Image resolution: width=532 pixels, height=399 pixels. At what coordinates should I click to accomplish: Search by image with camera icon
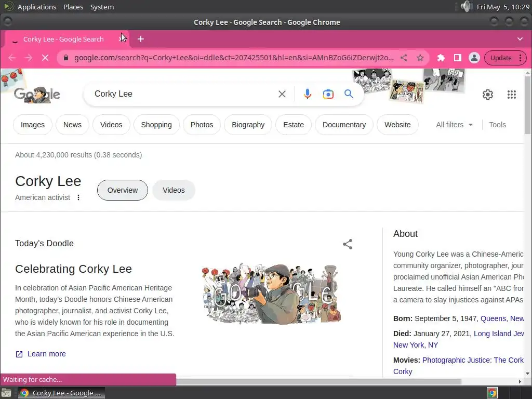(328, 94)
